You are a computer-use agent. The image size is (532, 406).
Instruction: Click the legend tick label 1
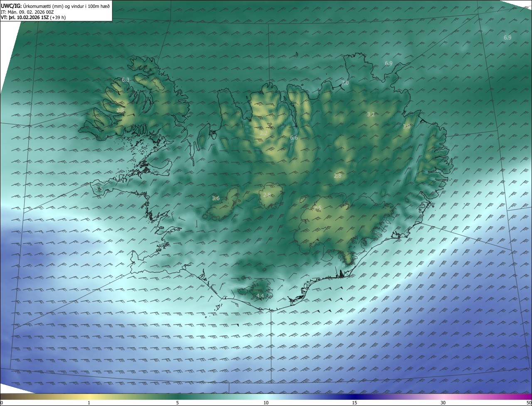pos(89,403)
